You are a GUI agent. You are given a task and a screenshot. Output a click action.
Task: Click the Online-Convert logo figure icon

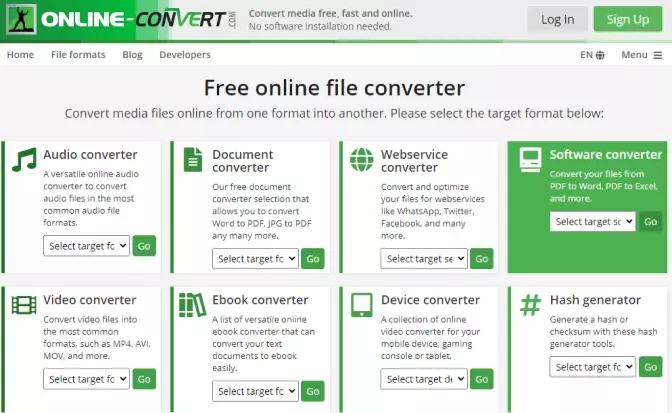tap(21, 19)
